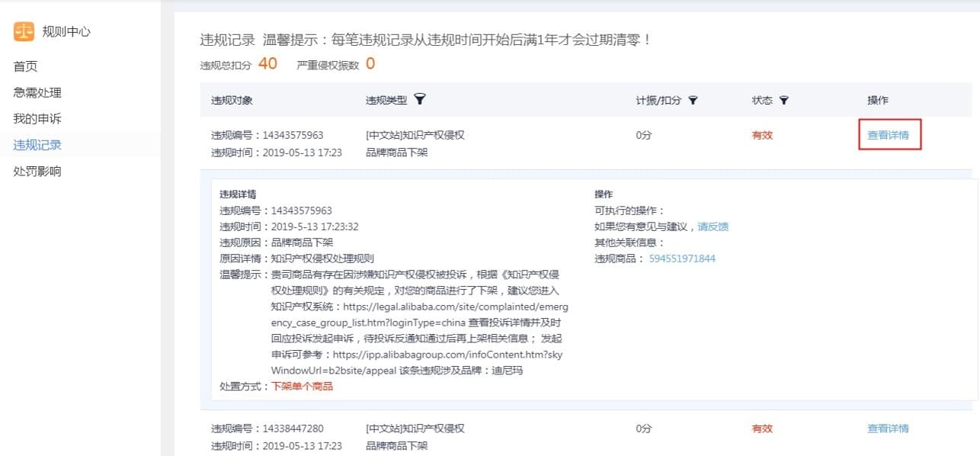Click 违规编号:14343575963 in the first row
The height and width of the screenshot is (456, 980).
[x=267, y=135]
